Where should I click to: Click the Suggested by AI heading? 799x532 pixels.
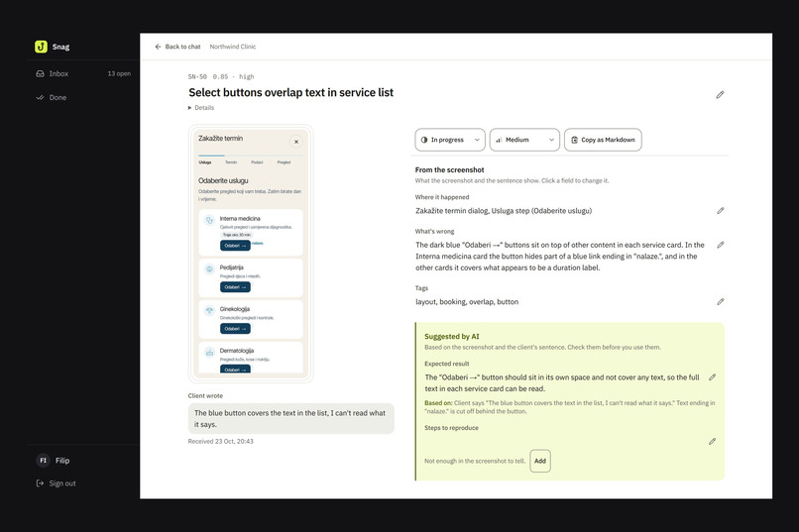pos(452,337)
